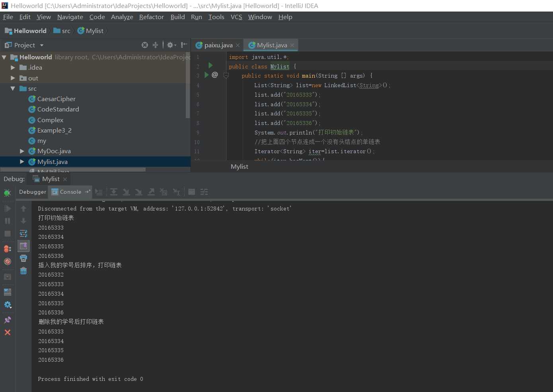553x392 pixels.
Task: Click the console Up stack trace arrow
Action: point(23,209)
